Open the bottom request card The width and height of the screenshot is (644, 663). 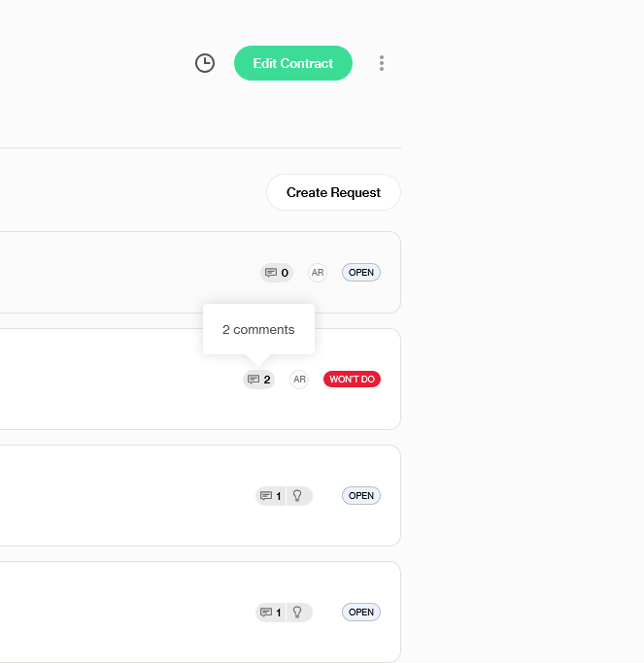[x=117, y=613]
